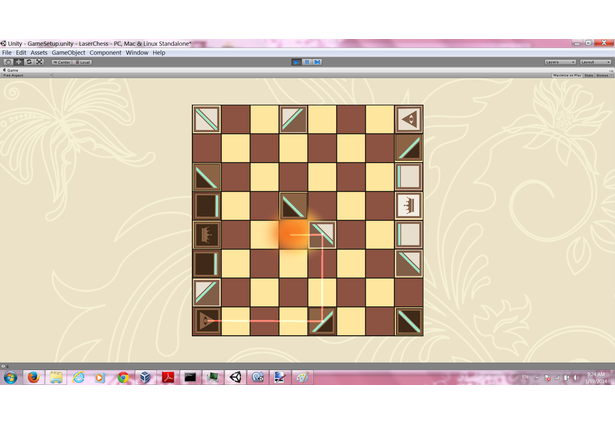
Task: Select the light block piece below light king
Action: (x=409, y=235)
